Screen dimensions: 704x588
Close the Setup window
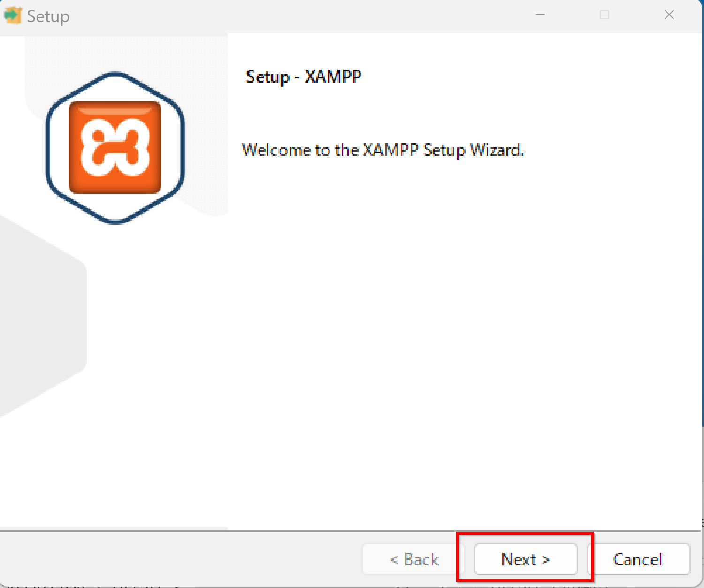pyautogui.click(x=669, y=15)
